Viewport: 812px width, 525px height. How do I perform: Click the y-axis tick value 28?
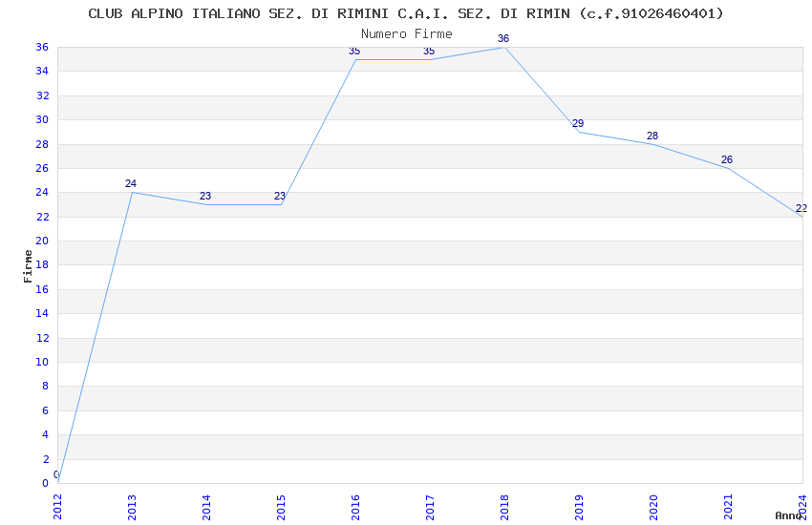[42, 144]
